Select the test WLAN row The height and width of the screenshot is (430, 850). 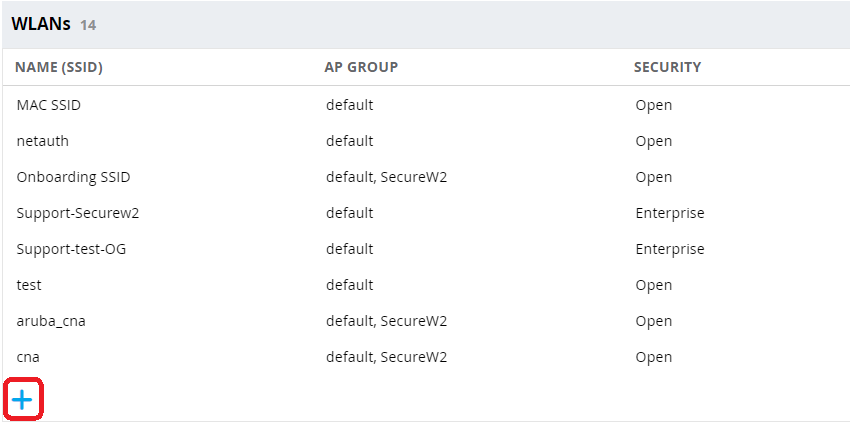(29, 285)
